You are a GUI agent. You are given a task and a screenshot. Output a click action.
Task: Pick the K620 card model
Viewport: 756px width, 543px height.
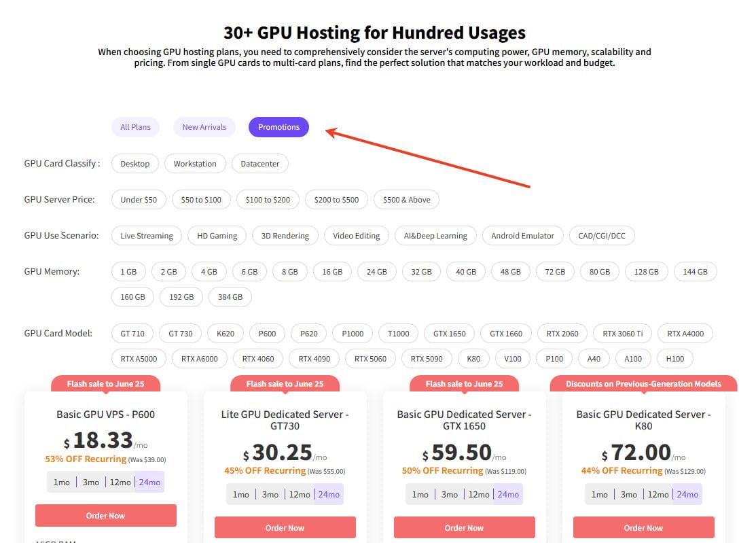coord(225,333)
